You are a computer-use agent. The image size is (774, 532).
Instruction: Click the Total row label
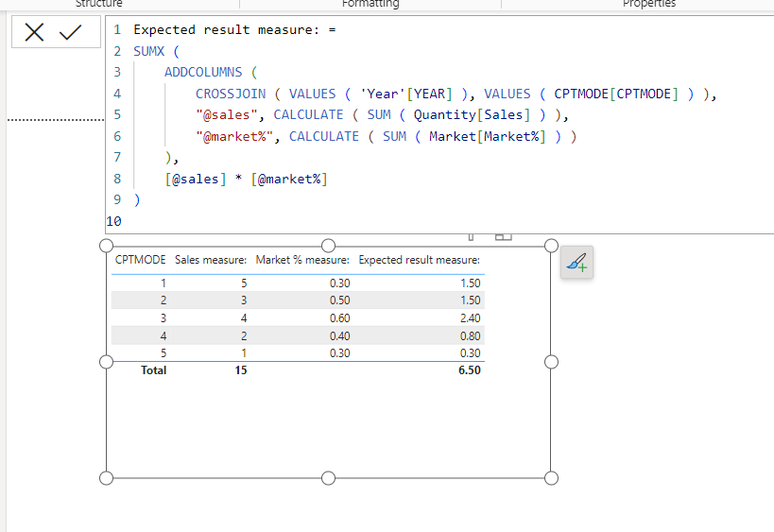[x=153, y=370]
